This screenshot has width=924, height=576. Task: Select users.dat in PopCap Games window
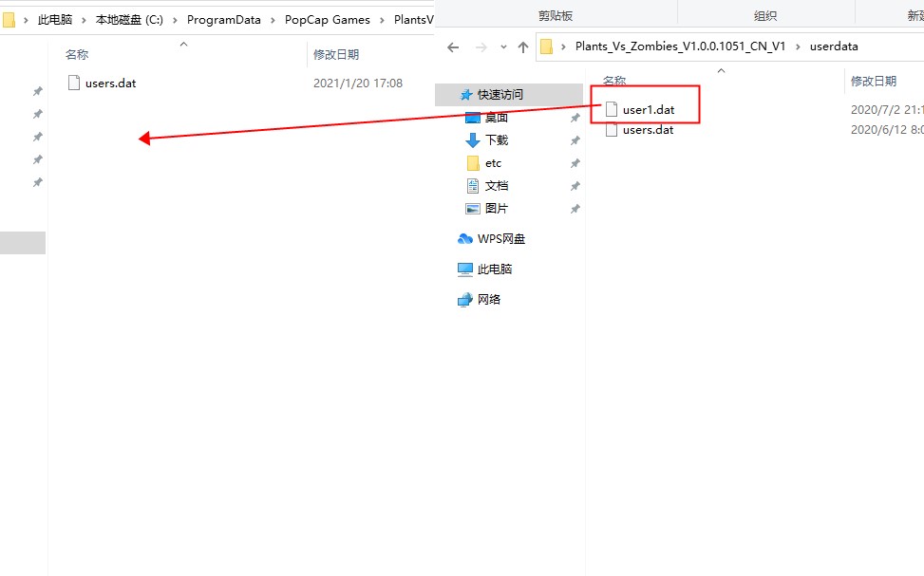tap(110, 84)
